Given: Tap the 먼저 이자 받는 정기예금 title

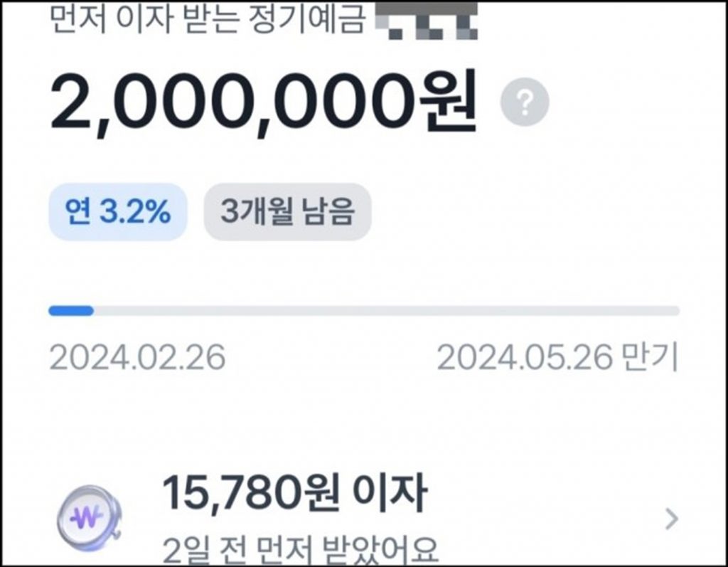Looking at the screenshot, I should tap(208, 19).
